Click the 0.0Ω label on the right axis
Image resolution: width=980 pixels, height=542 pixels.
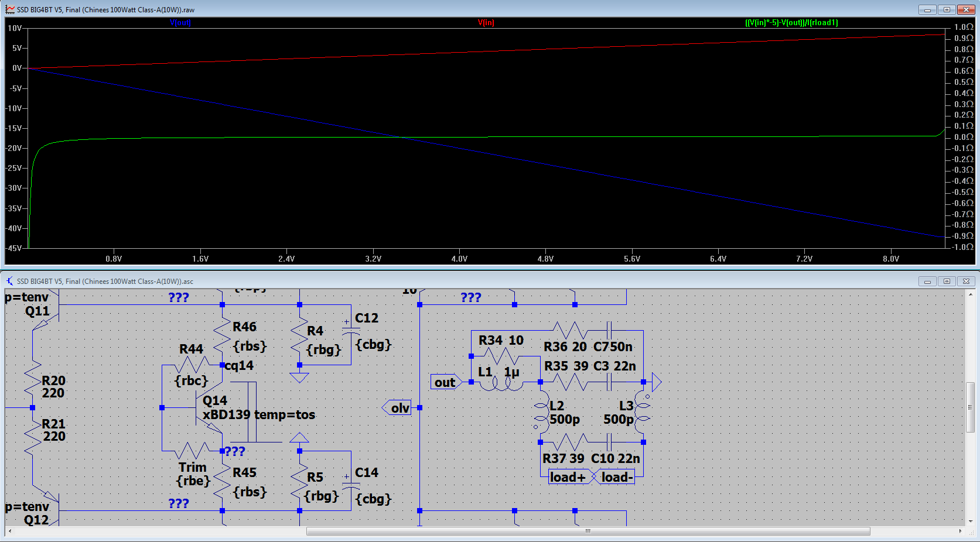[964, 137]
